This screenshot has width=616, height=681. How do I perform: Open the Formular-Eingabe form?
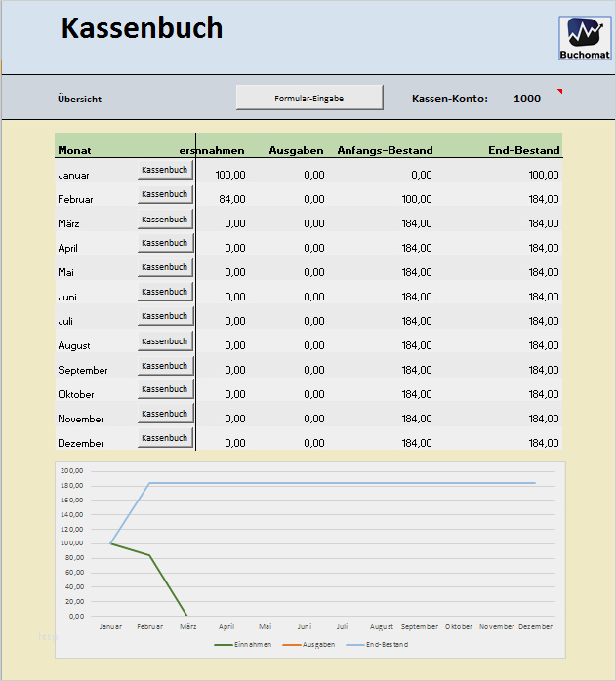(x=309, y=98)
